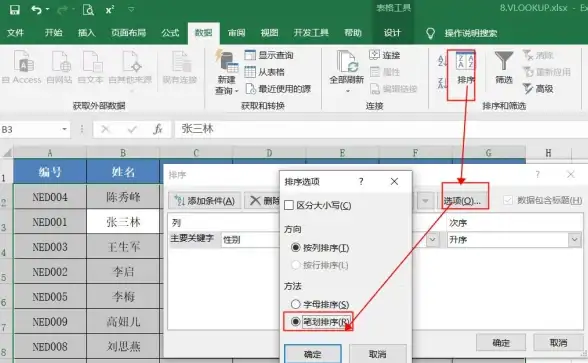Open Print Preview icon in quick access toolbar
Viewport: 588px width, 363px height.
pos(88,10)
